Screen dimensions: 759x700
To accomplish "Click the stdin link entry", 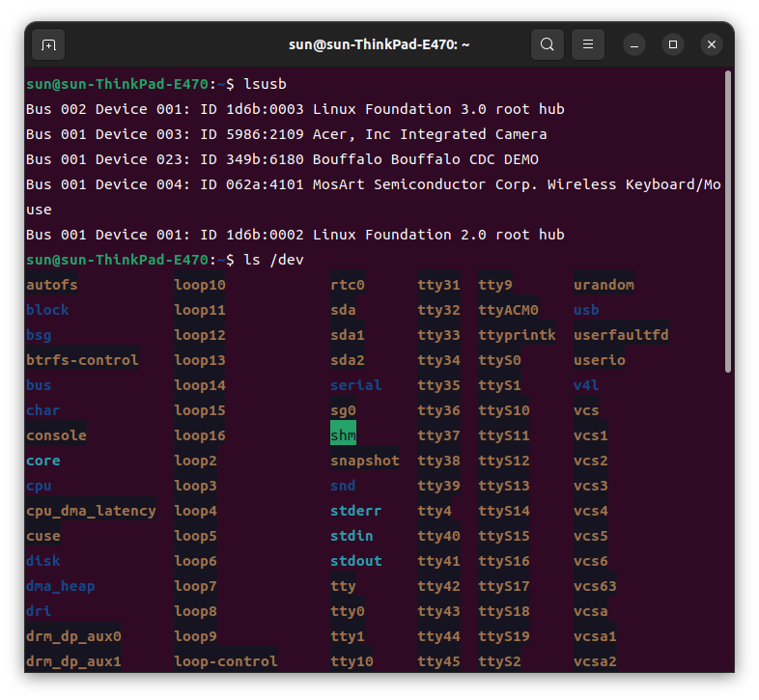I will click(x=351, y=536).
